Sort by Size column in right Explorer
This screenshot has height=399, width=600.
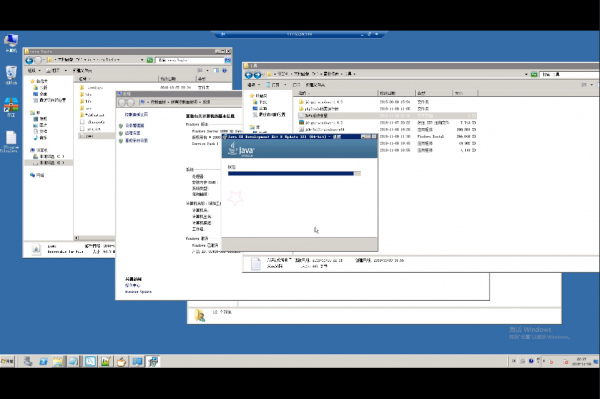465,93
